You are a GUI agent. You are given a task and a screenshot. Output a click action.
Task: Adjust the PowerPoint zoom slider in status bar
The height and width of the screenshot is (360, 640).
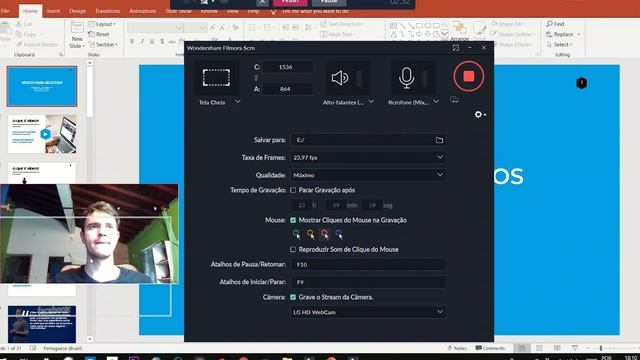pyautogui.click(x=601, y=348)
